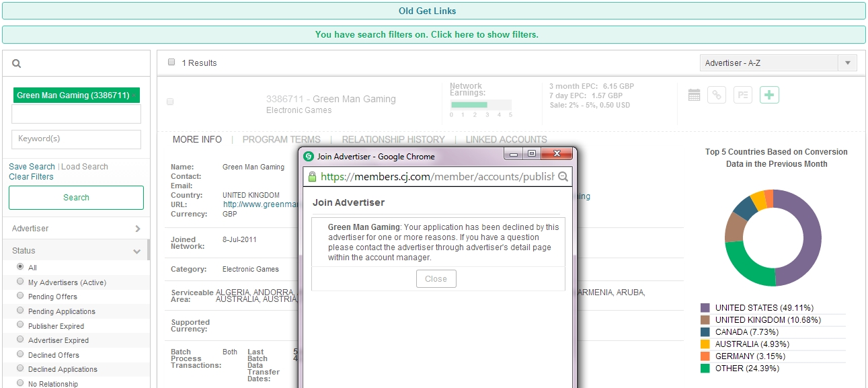The image size is (868, 388).
Task: Select the Pending Offers status radio
Action: tap(21, 296)
